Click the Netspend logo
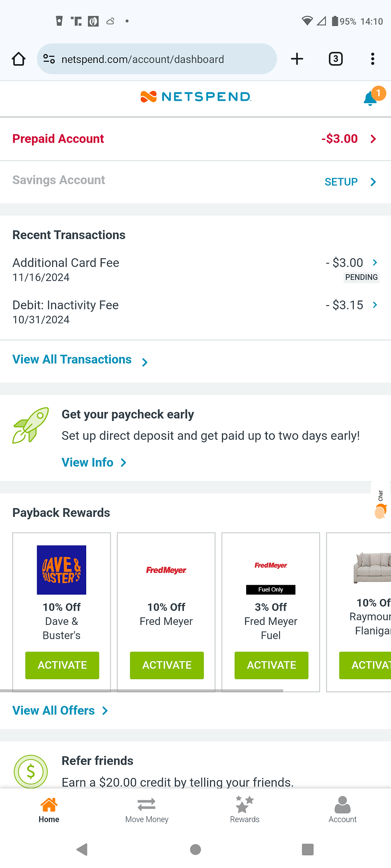Viewport: 391px width, 868px height. 195,96
